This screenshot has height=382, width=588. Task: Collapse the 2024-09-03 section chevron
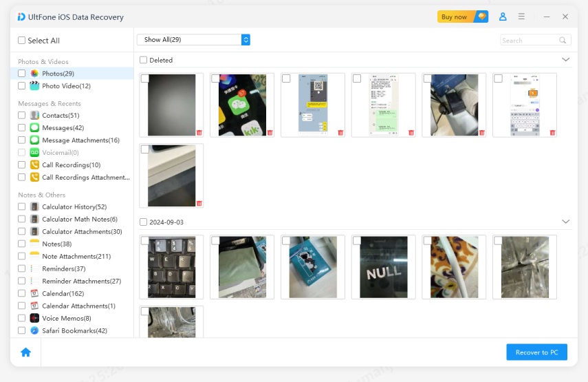pos(565,222)
